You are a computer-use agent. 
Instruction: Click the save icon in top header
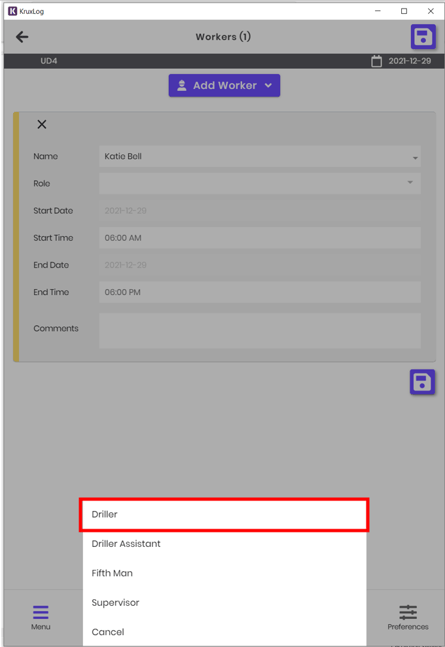[423, 37]
